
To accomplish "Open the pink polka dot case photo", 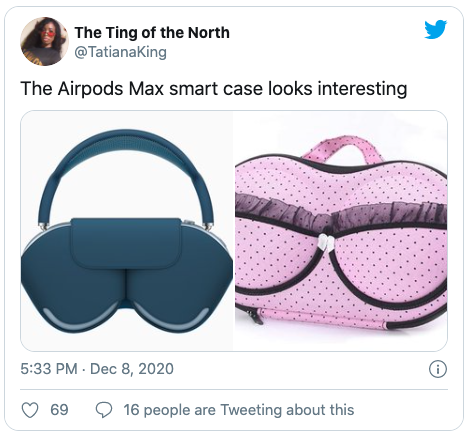I will [341, 231].
